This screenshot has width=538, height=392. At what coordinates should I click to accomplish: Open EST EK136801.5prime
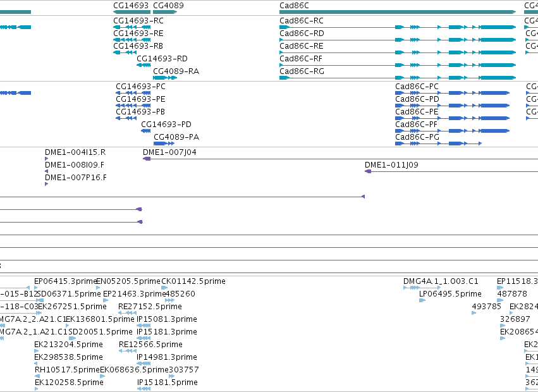tap(100, 319)
